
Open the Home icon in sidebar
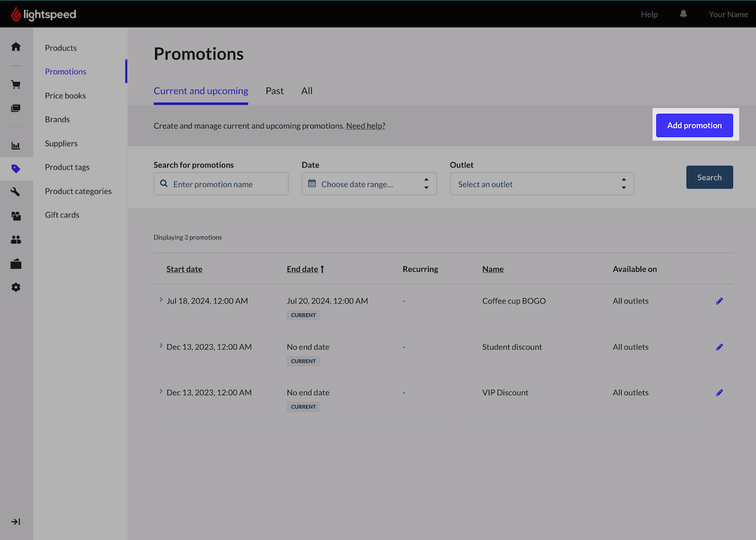pyautogui.click(x=16, y=47)
